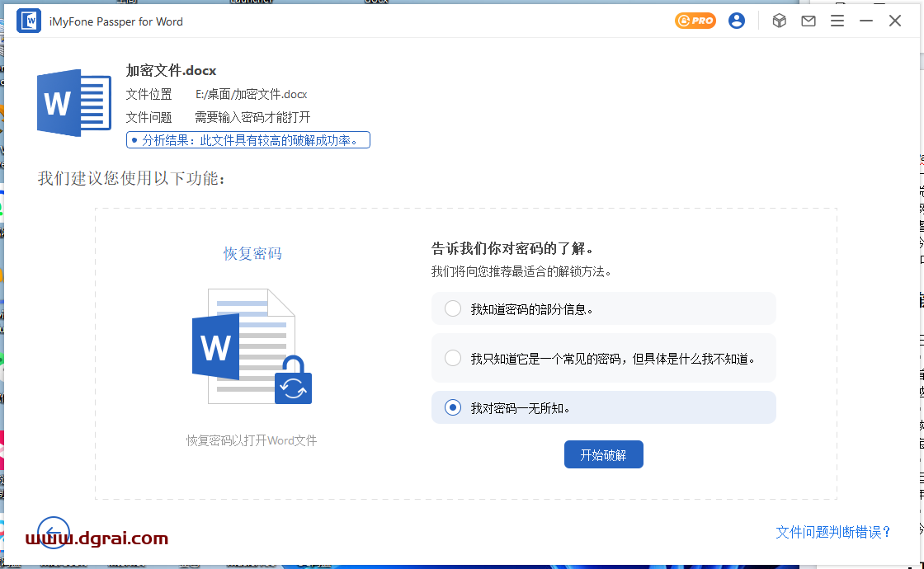
Task: Select "我知道密码的部分信息" radio option
Action: click(453, 309)
